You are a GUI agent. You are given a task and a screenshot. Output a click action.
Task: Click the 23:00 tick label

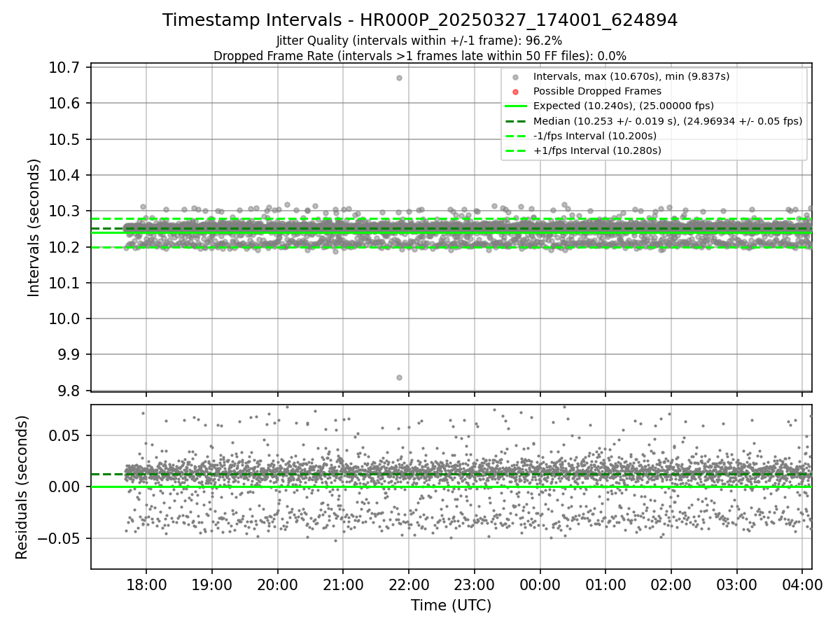point(474,584)
